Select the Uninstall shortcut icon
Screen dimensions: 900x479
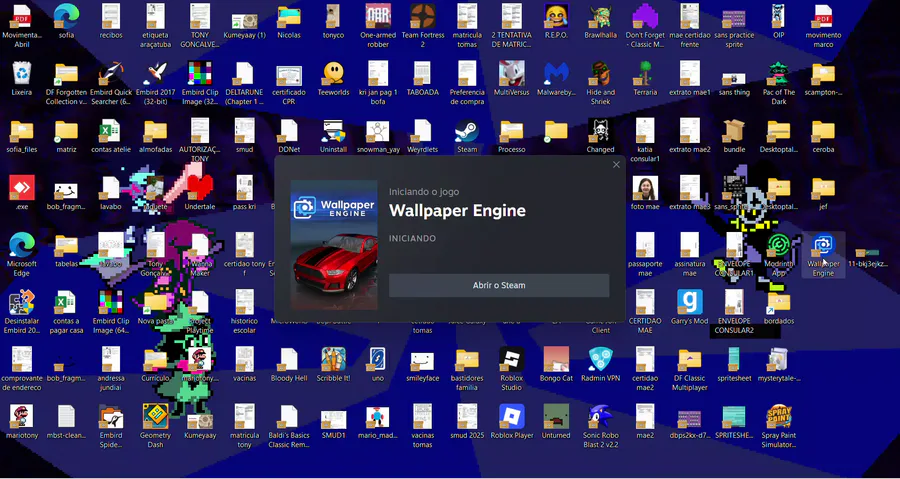(333, 137)
